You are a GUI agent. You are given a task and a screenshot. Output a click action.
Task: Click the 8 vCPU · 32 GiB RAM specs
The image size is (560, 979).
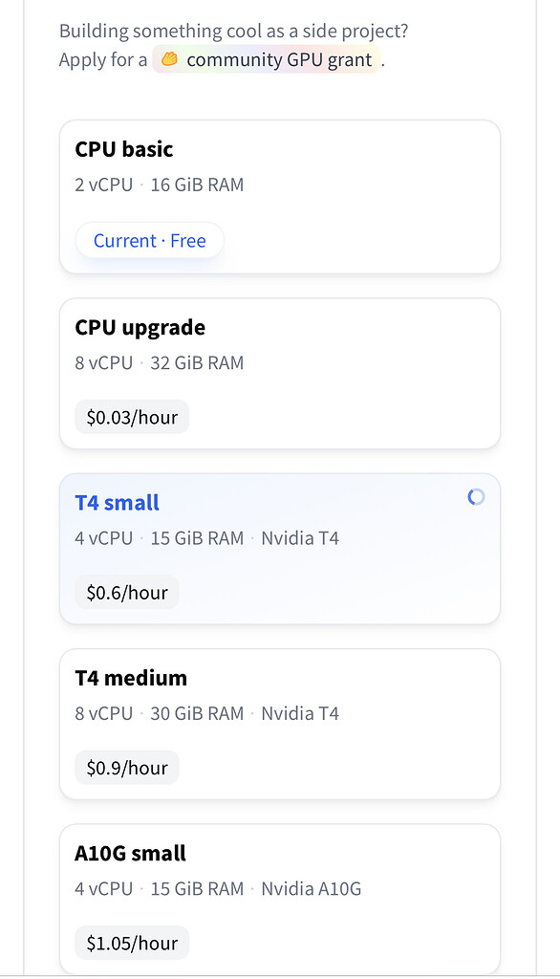point(159,362)
